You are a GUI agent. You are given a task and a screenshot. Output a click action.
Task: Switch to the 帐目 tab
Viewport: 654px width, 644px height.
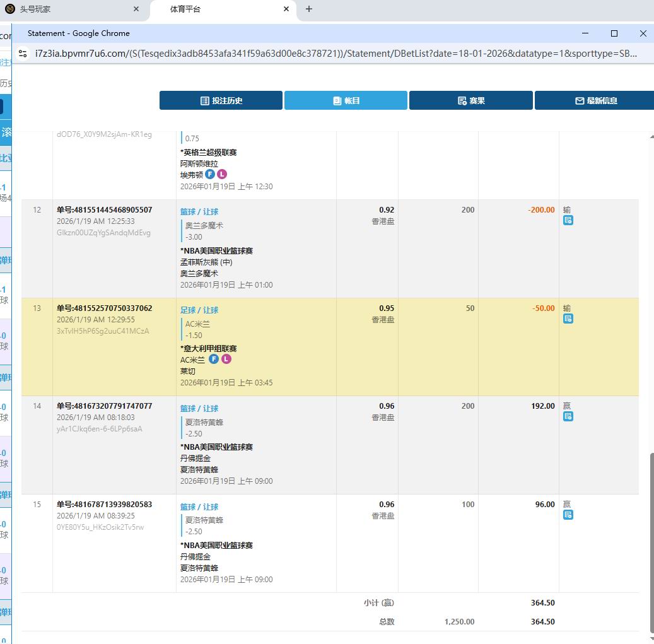coord(346,100)
